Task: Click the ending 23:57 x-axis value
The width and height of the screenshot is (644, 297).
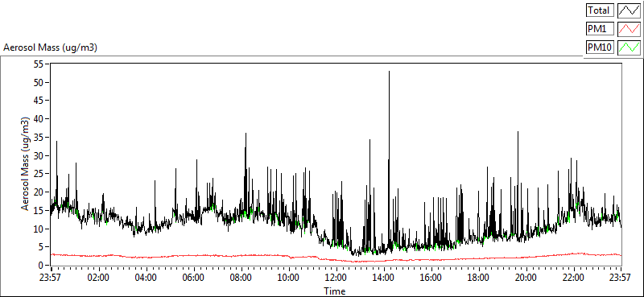Action: pos(621,278)
